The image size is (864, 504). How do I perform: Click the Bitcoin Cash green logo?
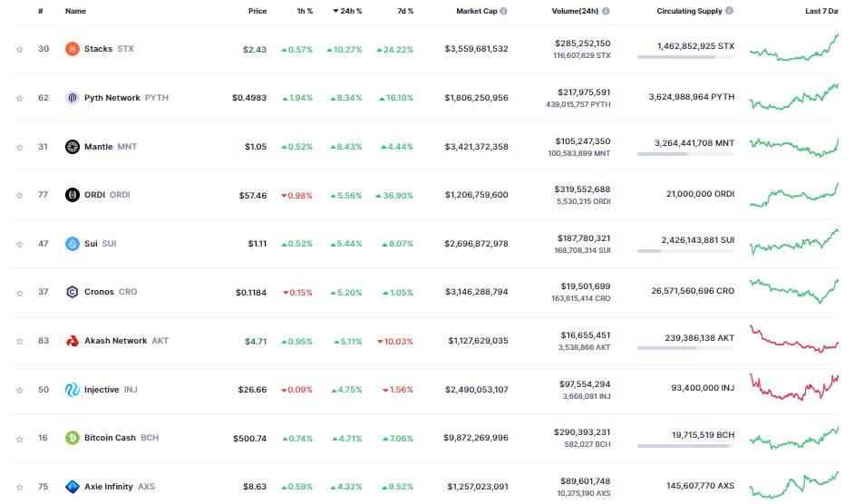click(x=73, y=438)
